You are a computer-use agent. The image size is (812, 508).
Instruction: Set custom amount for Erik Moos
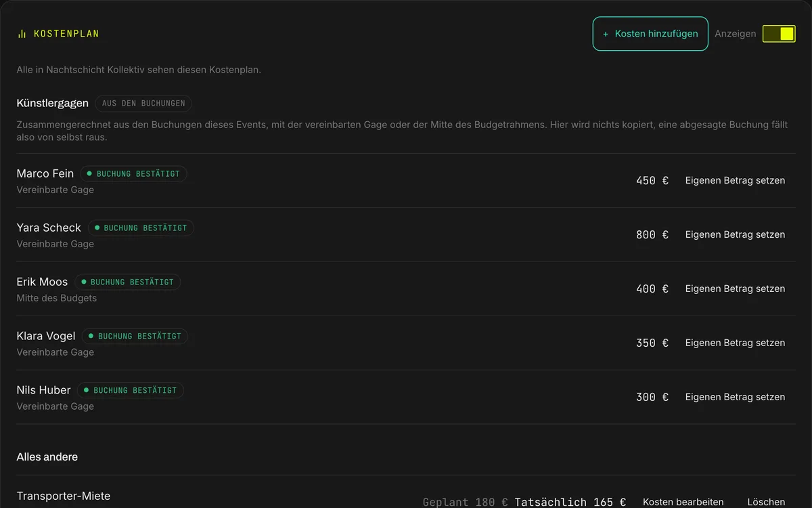[735, 289]
